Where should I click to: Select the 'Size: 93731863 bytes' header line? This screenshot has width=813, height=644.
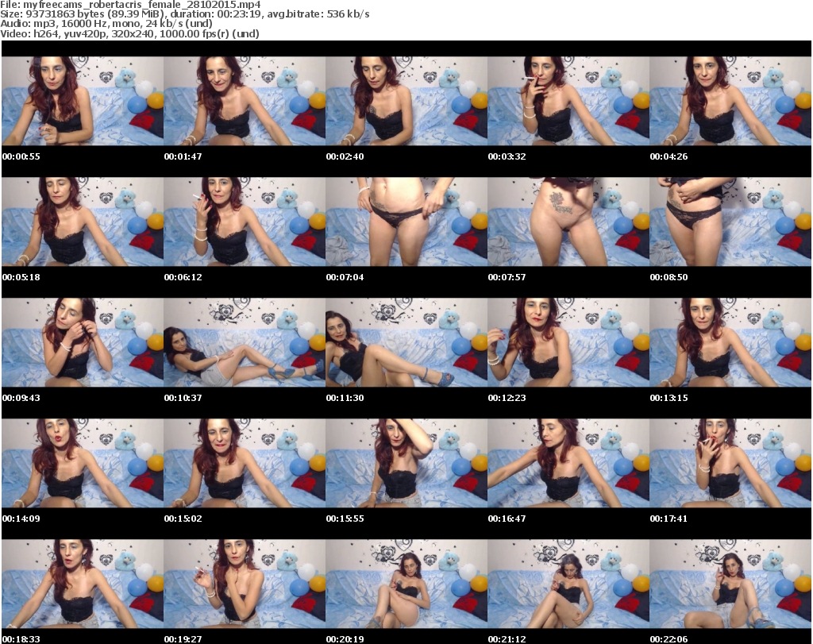184,14
